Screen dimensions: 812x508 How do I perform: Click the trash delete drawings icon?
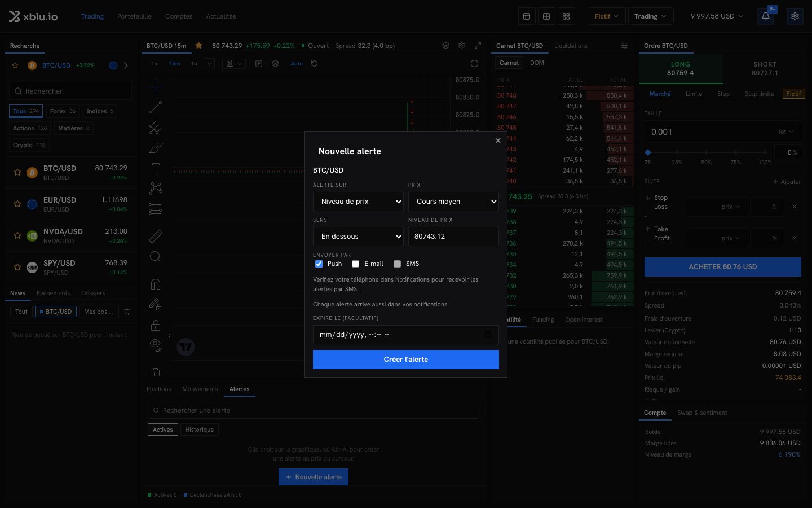(x=156, y=372)
